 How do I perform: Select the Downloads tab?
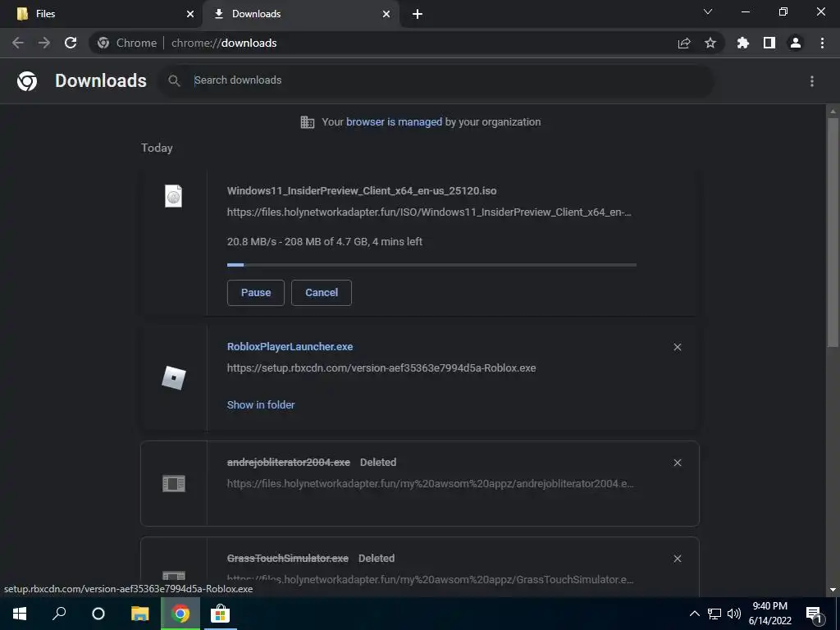(x=300, y=15)
